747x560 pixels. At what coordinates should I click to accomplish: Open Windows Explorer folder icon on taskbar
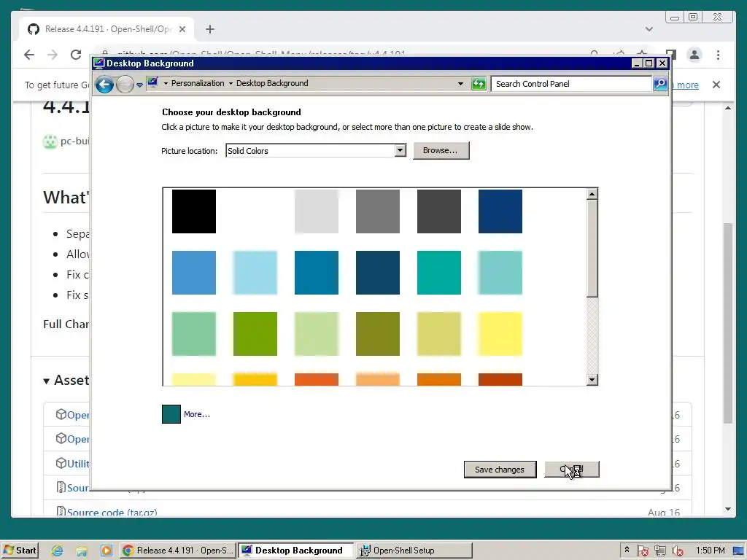82,551
